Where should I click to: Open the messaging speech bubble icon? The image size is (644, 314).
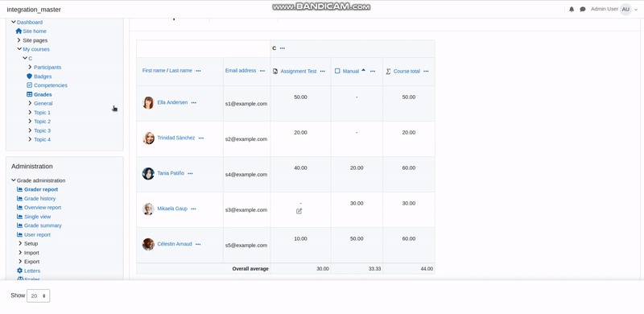[x=582, y=9]
